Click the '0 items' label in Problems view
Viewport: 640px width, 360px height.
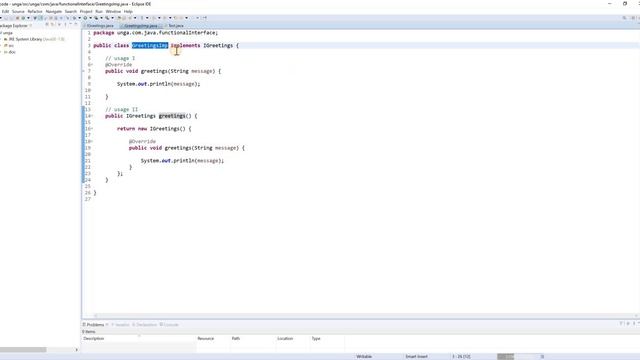click(x=89, y=331)
